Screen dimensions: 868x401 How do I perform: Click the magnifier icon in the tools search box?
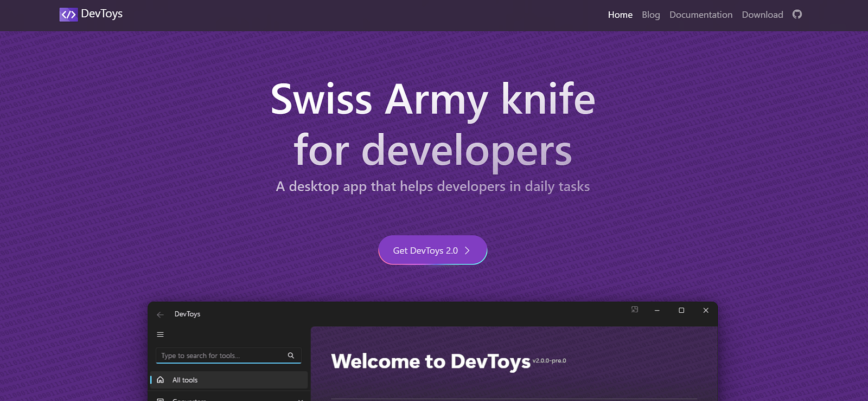click(x=291, y=355)
